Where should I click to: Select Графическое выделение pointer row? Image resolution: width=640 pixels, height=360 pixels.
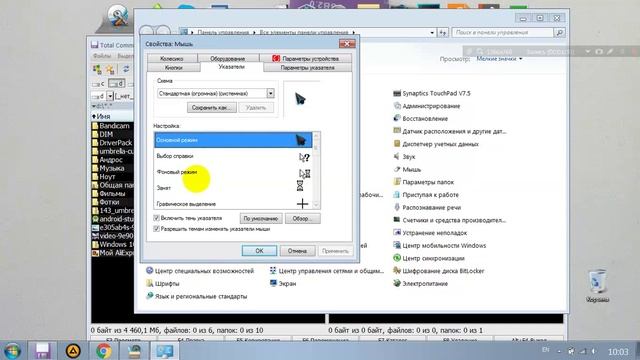point(233,203)
